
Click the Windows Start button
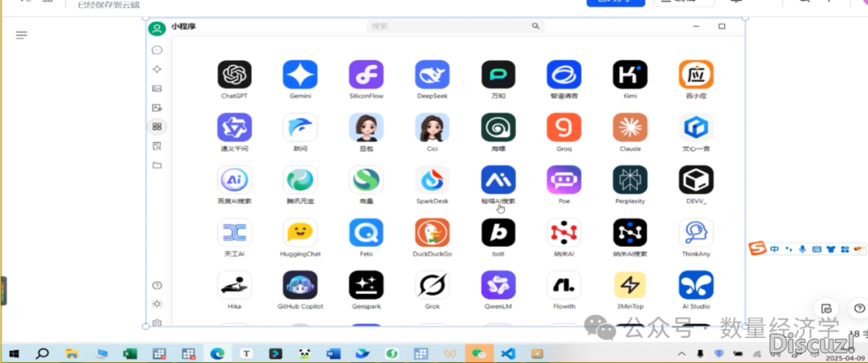point(14,353)
